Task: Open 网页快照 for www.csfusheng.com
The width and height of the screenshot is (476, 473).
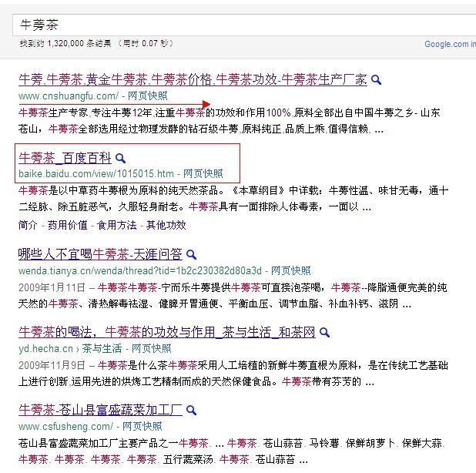Action: click(x=142, y=426)
